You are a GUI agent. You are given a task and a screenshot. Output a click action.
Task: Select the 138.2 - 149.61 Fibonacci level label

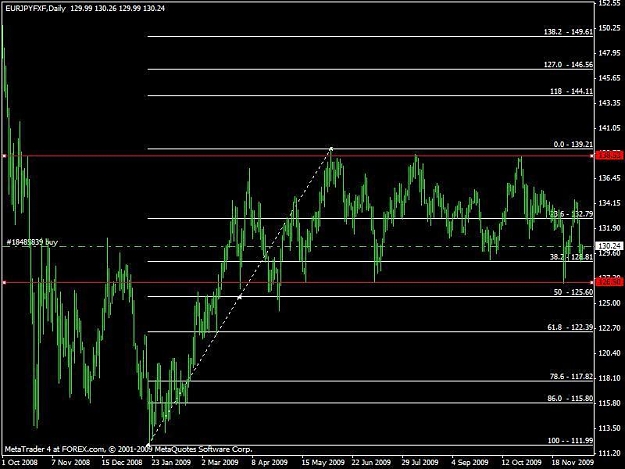(568, 31)
